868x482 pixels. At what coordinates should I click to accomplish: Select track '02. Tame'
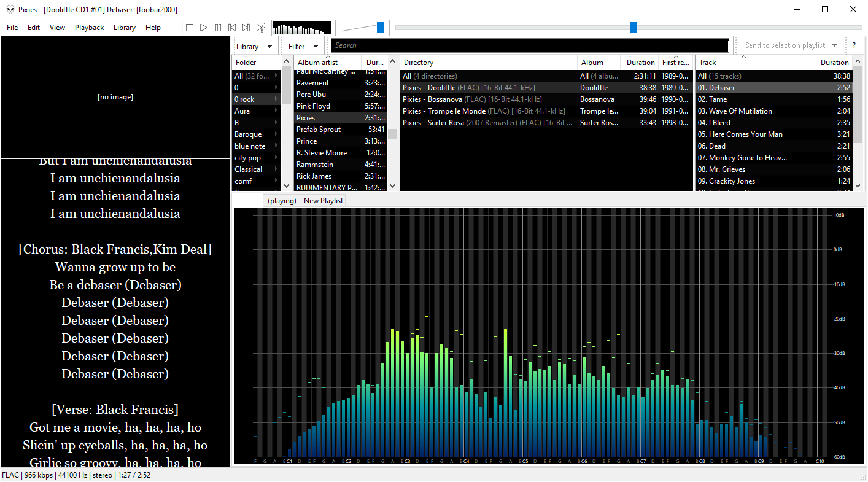773,99
